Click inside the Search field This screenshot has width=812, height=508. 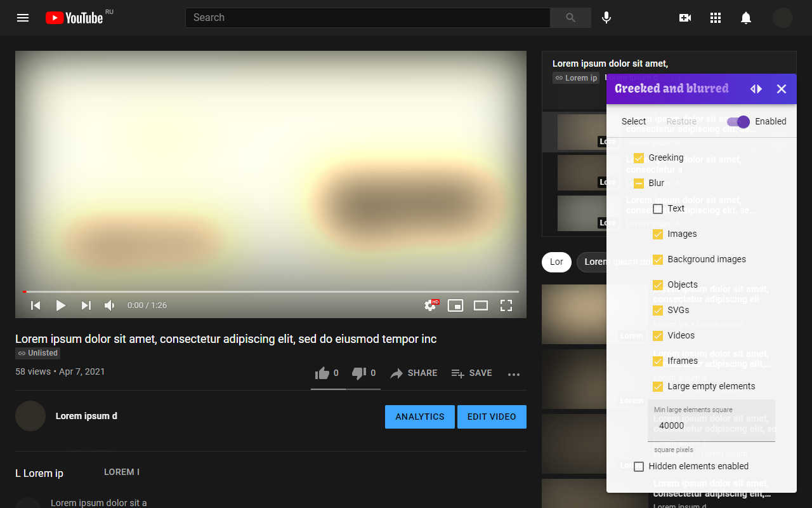tap(368, 18)
